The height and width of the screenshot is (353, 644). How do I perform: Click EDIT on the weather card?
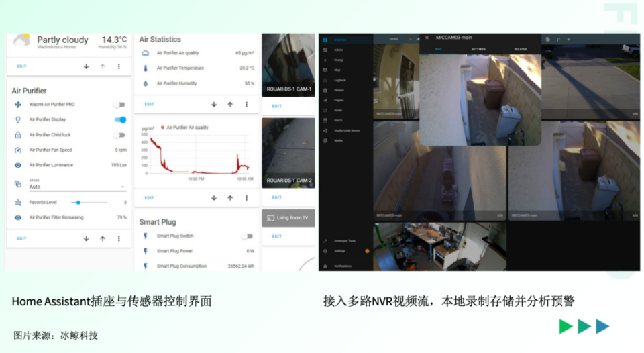21,66
